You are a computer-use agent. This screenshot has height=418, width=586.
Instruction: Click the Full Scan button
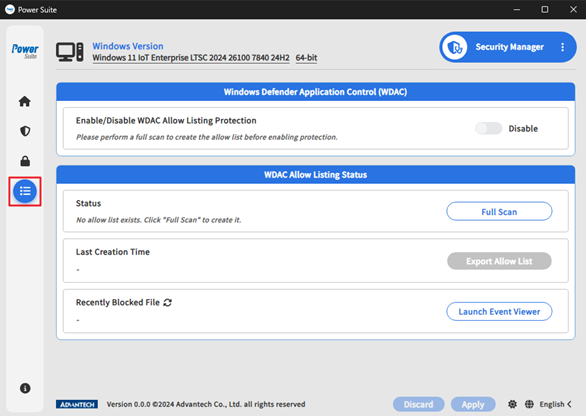(499, 212)
